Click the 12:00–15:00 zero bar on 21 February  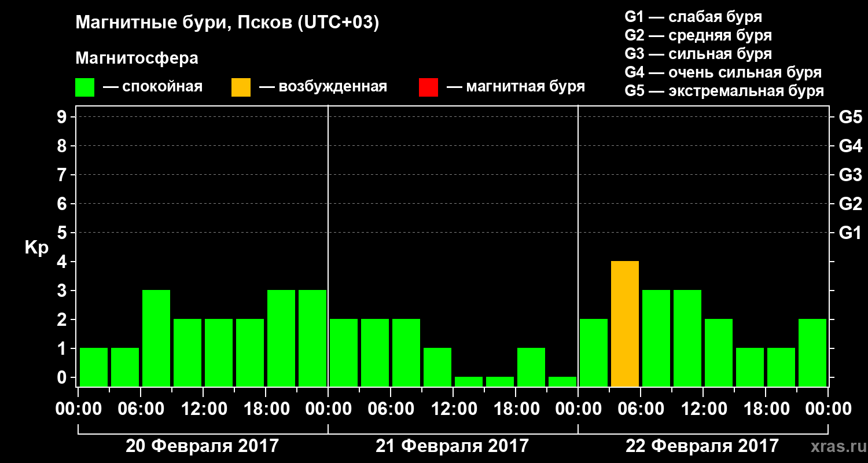coord(469,381)
